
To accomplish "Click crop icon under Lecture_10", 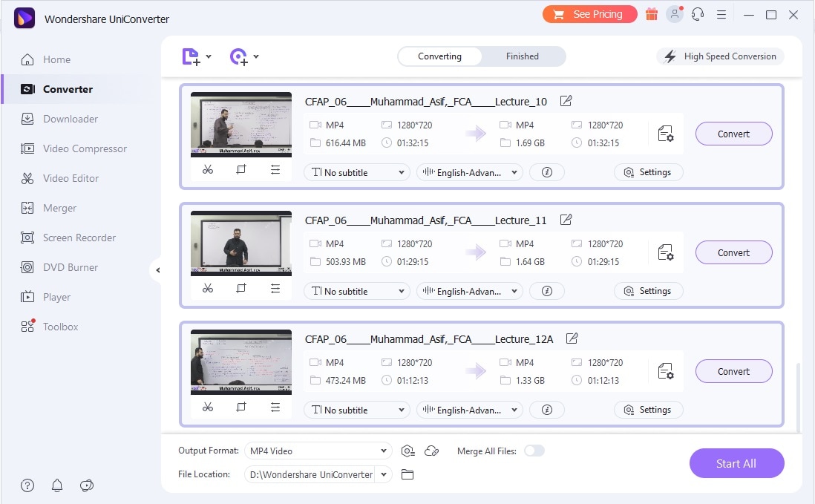I will coord(241,169).
